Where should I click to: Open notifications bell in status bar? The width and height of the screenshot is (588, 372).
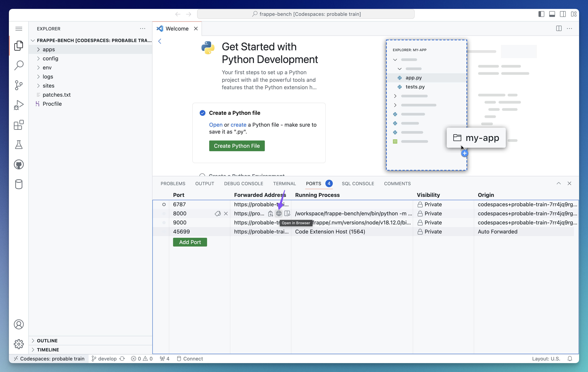click(570, 359)
